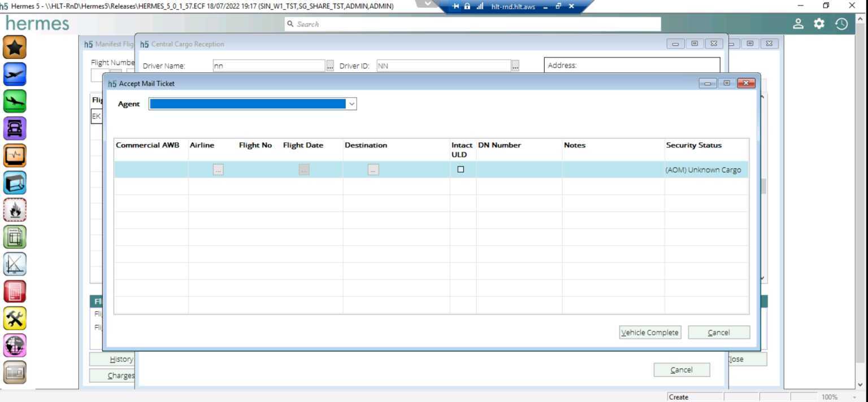The image size is (868, 402).
Task: Check the Intact ULD checkbox
Action: [461, 169]
